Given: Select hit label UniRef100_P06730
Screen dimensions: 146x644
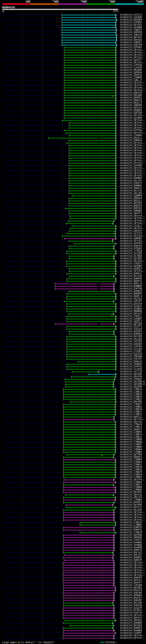Looking at the screenshot, I should coord(131,613).
